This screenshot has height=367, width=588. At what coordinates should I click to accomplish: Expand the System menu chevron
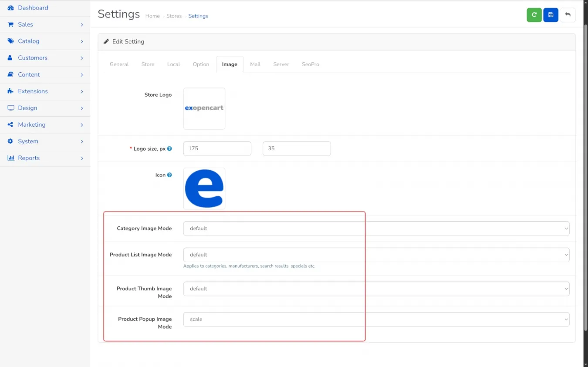(x=81, y=141)
